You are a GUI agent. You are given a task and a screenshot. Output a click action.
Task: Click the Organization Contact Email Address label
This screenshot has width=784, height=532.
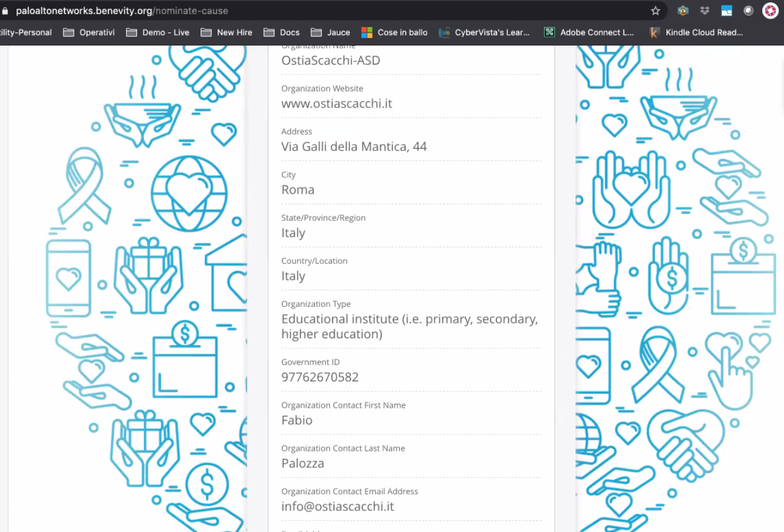pyautogui.click(x=349, y=491)
